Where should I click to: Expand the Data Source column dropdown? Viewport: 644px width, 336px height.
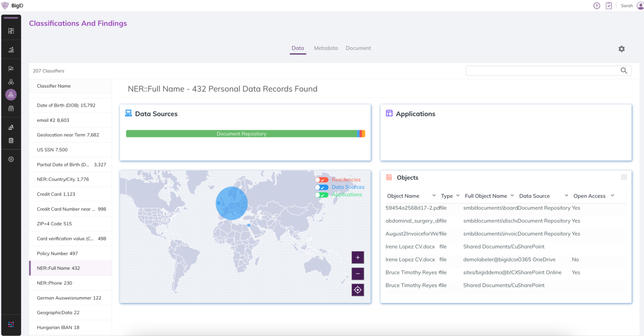point(566,196)
